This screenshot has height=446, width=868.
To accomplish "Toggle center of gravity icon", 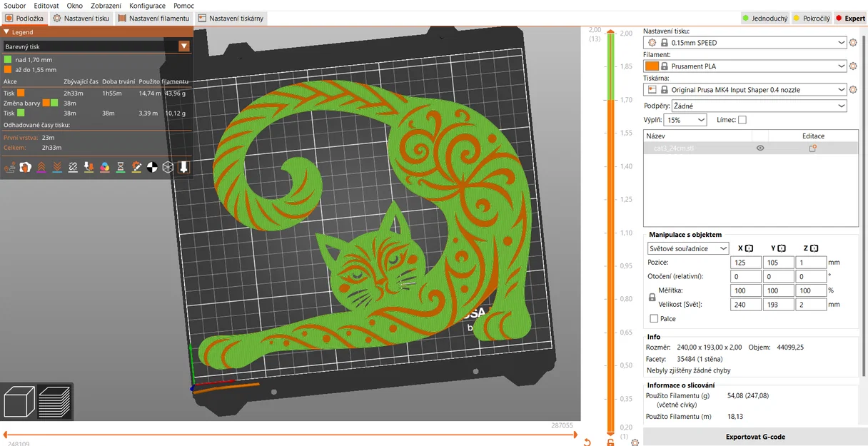I will click(x=152, y=168).
